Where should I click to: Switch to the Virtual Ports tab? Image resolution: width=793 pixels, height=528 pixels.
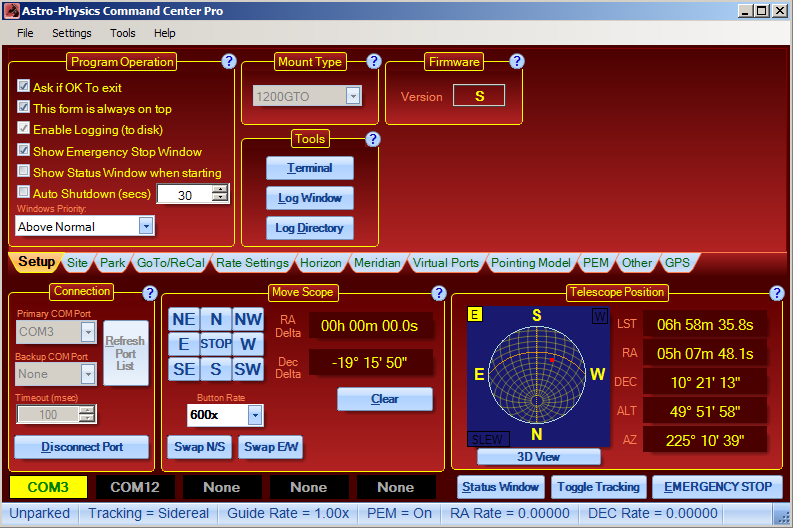[x=446, y=263]
